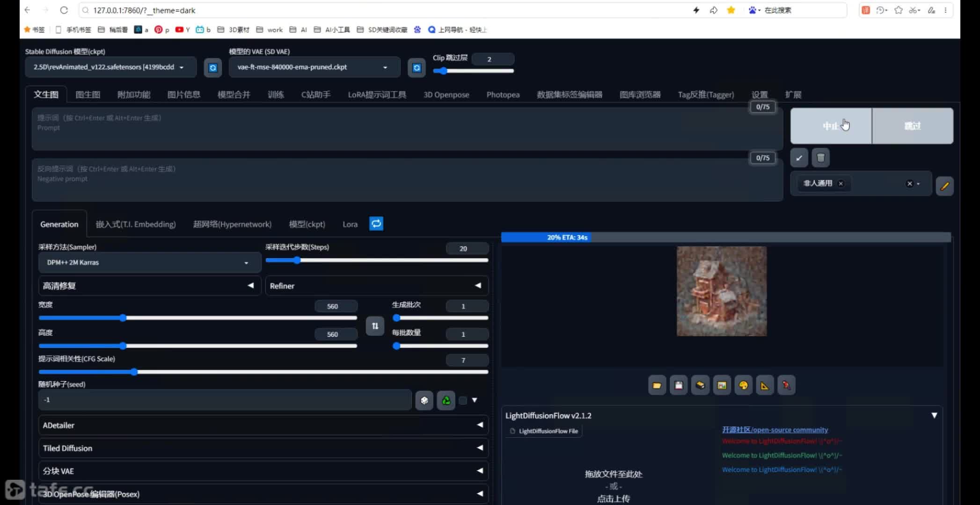Image resolution: width=980 pixels, height=505 pixels.
Task: Reuse last seed with recycle icon
Action: tap(446, 400)
